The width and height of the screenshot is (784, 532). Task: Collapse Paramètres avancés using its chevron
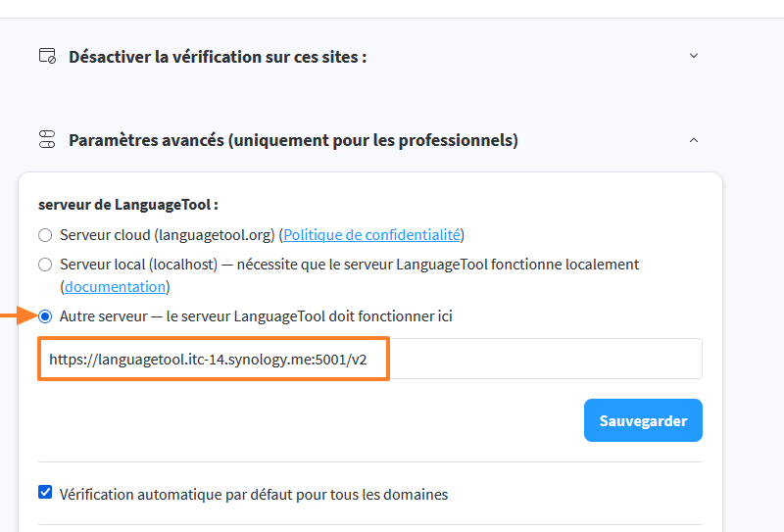(x=694, y=140)
